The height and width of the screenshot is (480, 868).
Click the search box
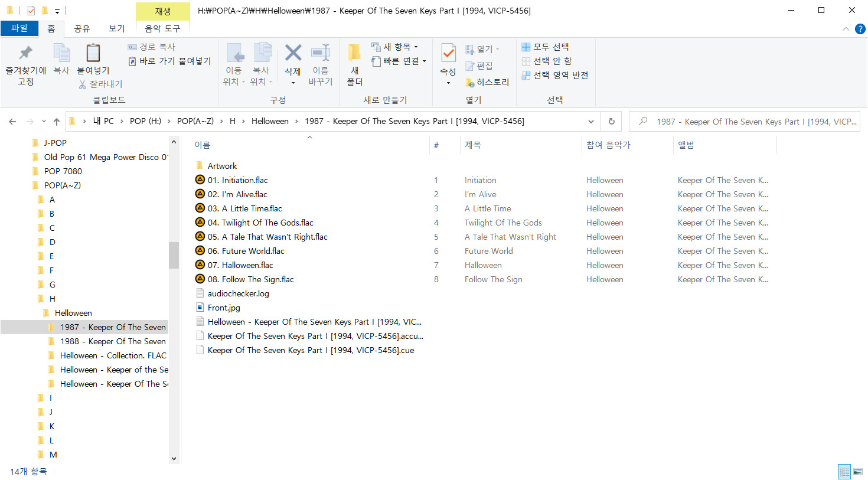(745, 122)
